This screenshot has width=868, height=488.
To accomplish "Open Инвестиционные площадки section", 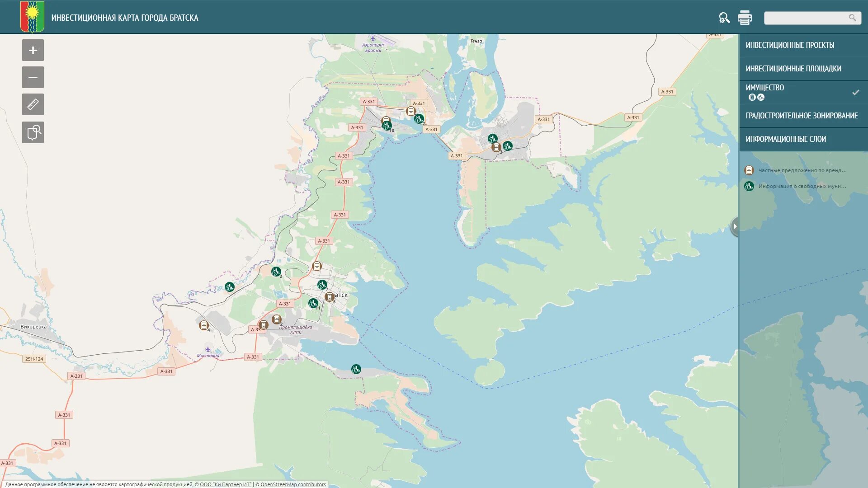I will pyautogui.click(x=803, y=69).
